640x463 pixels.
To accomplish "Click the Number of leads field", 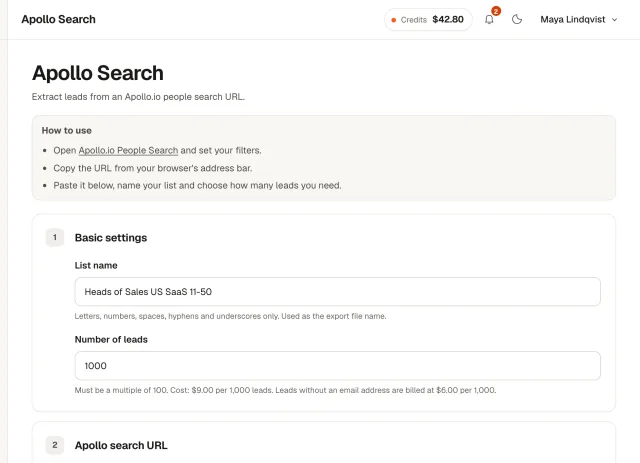I will tap(337, 365).
